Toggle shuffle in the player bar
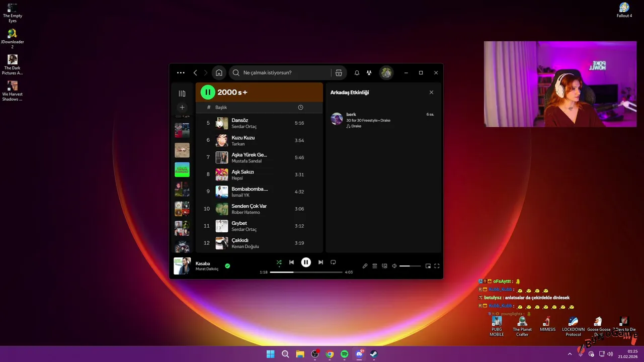The image size is (644, 362). [x=279, y=262]
